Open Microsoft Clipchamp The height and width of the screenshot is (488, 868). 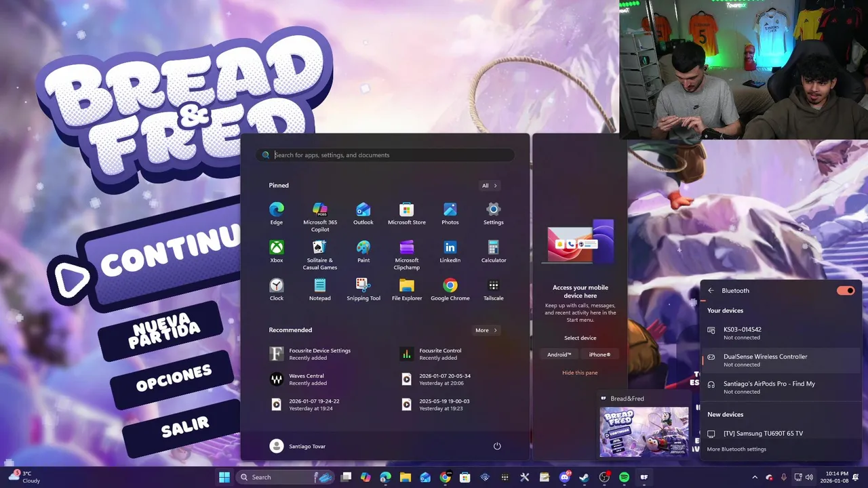pos(407,254)
